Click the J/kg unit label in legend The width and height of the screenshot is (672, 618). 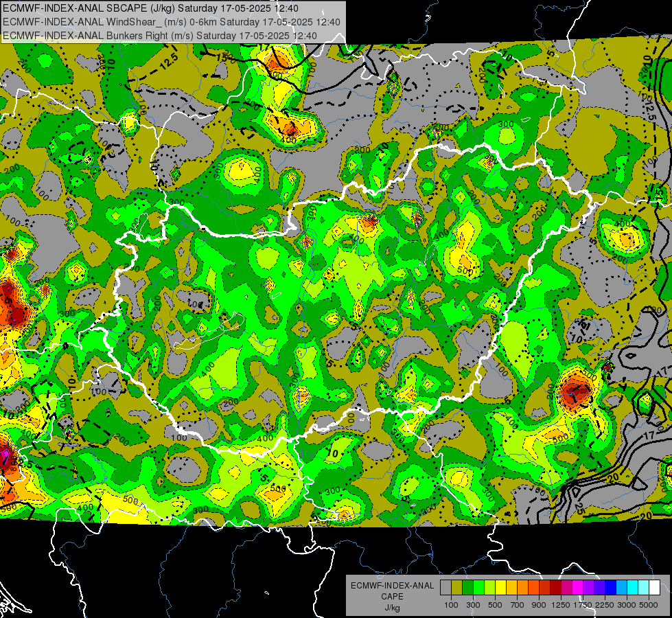coord(392,608)
